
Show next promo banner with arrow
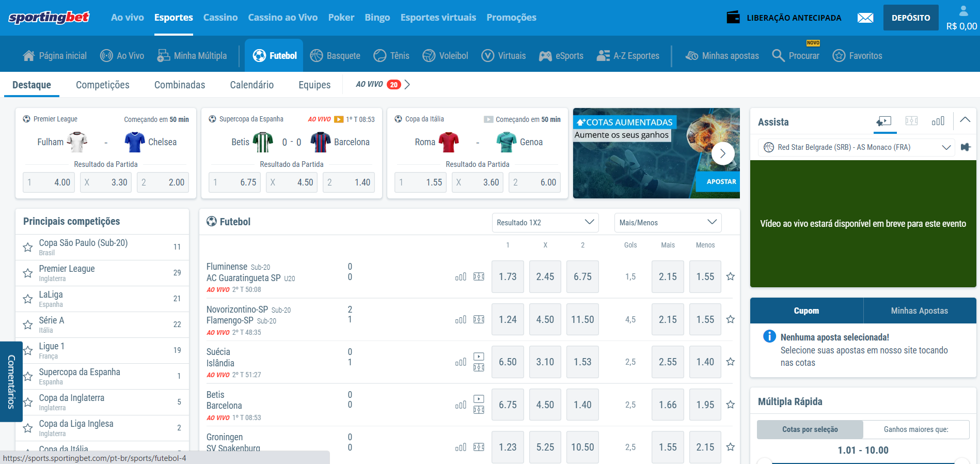click(x=723, y=153)
